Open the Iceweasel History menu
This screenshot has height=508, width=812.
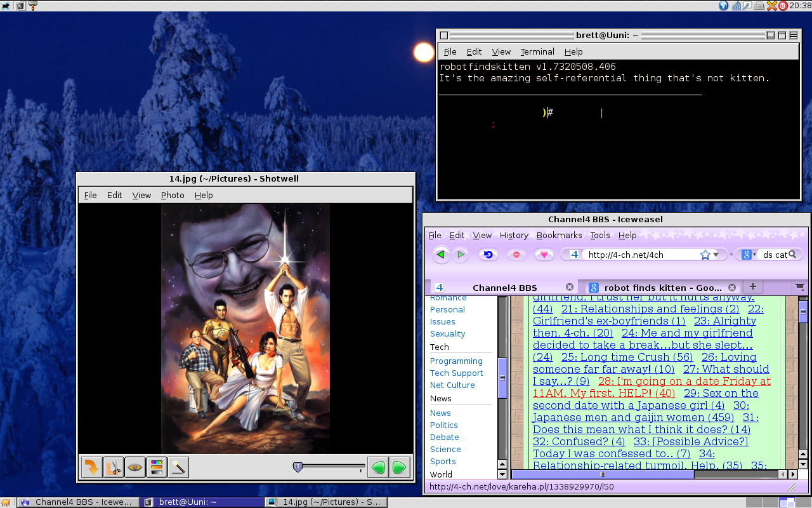click(514, 235)
